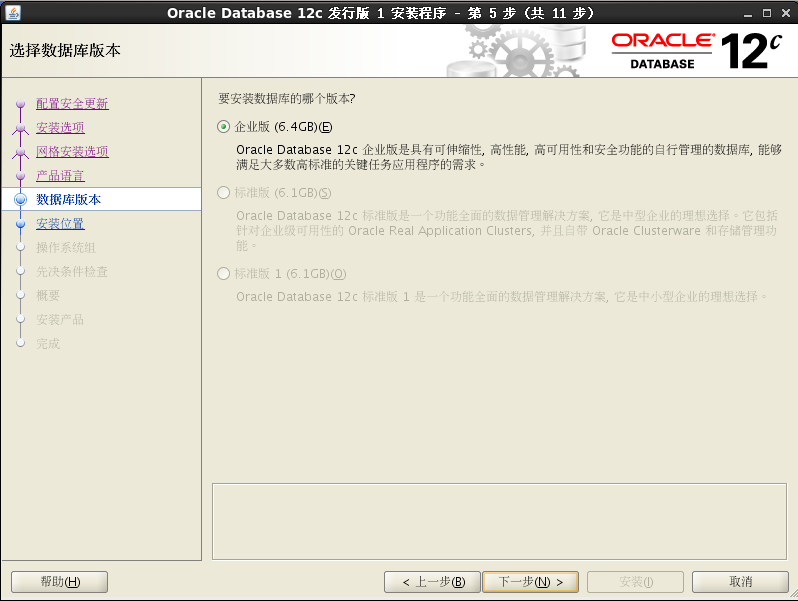Cancel the installation with 取消 button
This screenshot has width=798, height=601.
[740, 582]
